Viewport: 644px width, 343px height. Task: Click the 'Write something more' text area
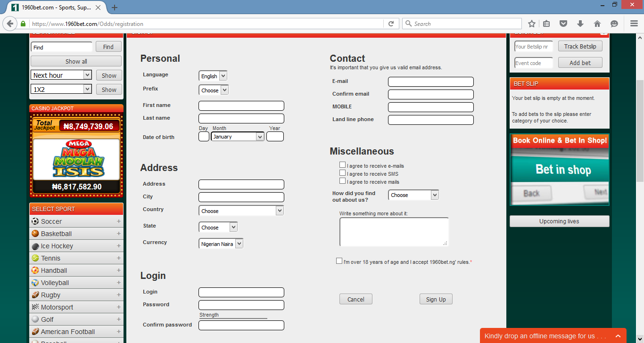coord(394,232)
